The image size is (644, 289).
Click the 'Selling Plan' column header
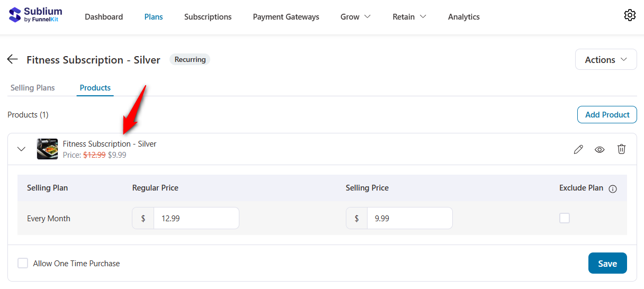click(x=48, y=188)
